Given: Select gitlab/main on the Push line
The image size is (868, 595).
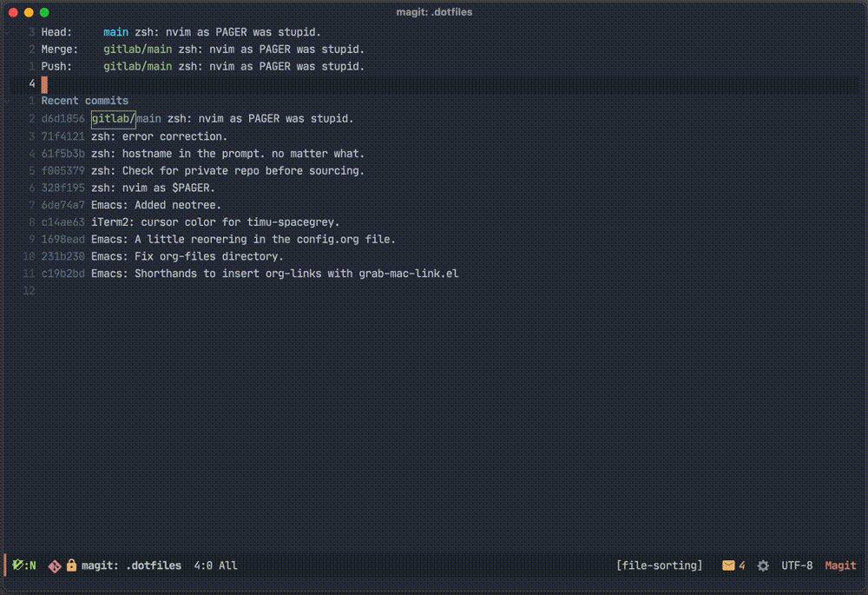Looking at the screenshot, I should pos(137,67).
